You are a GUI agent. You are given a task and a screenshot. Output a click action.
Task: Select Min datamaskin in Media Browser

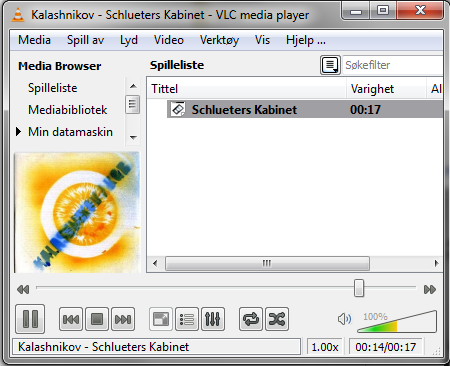(70, 132)
